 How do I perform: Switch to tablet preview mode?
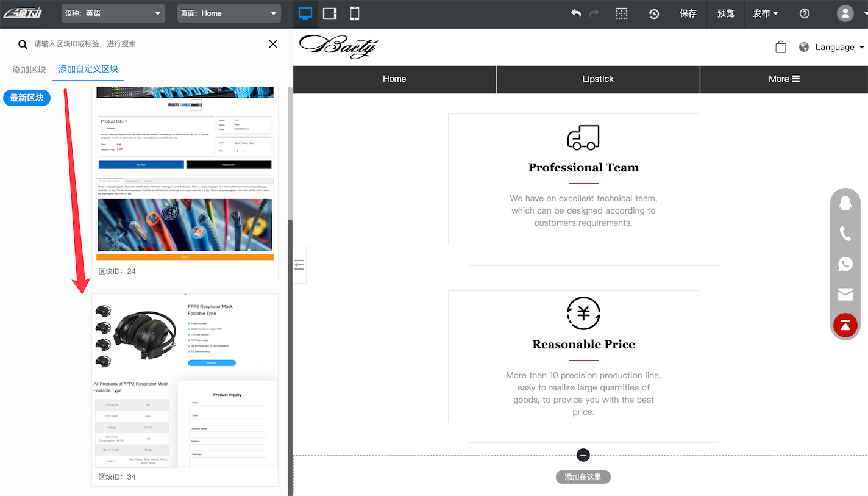330,13
